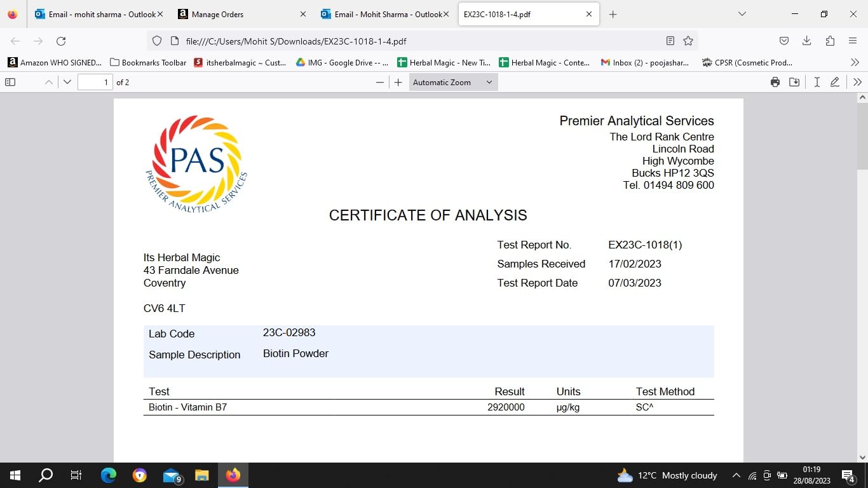Reload the current page

point(61,41)
